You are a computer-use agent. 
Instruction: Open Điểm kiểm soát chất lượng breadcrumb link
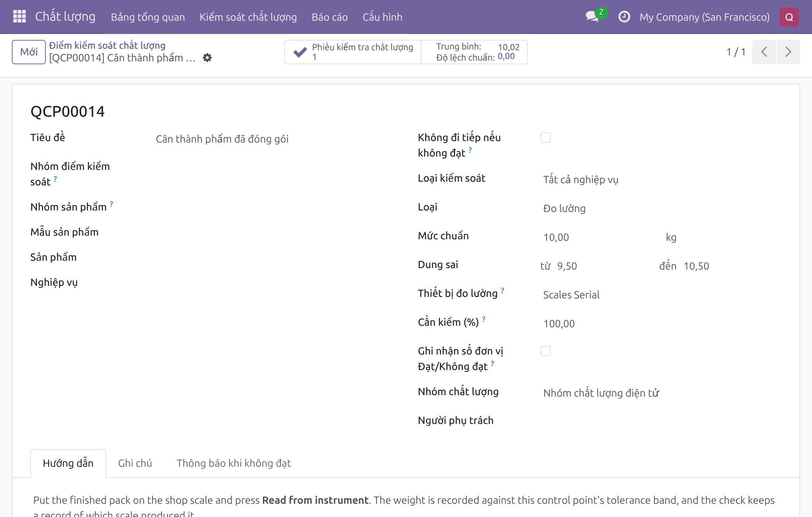tap(107, 45)
